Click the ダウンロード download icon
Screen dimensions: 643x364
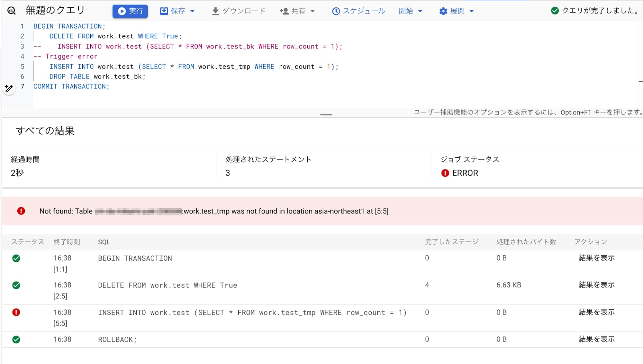coord(215,11)
